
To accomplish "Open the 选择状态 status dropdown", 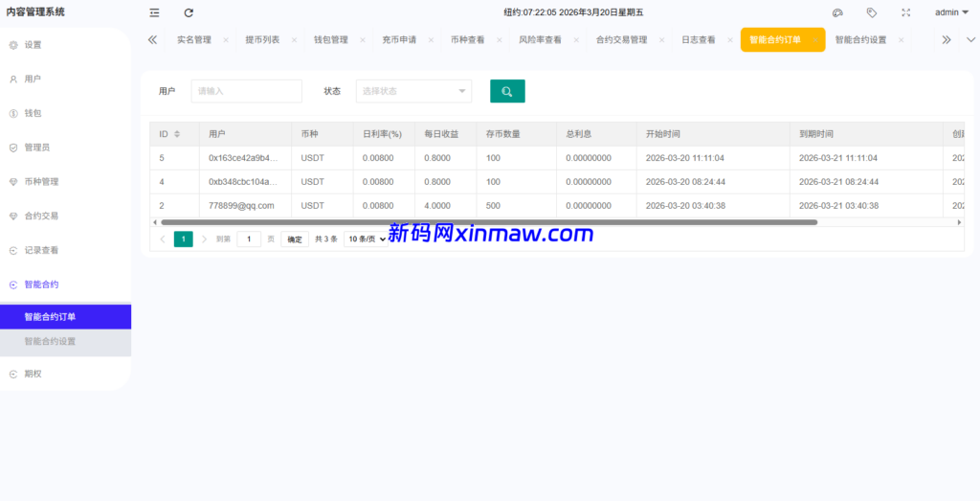I will coord(413,91).
